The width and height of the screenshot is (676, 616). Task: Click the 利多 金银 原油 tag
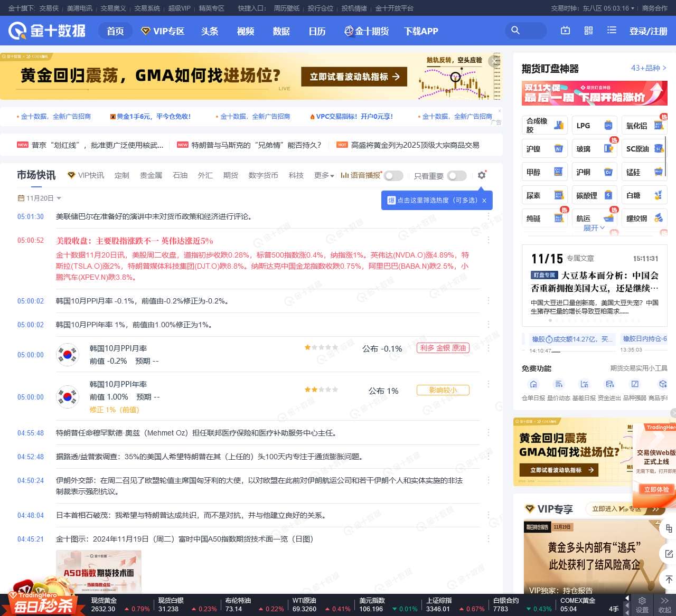[x=443, y=348]
